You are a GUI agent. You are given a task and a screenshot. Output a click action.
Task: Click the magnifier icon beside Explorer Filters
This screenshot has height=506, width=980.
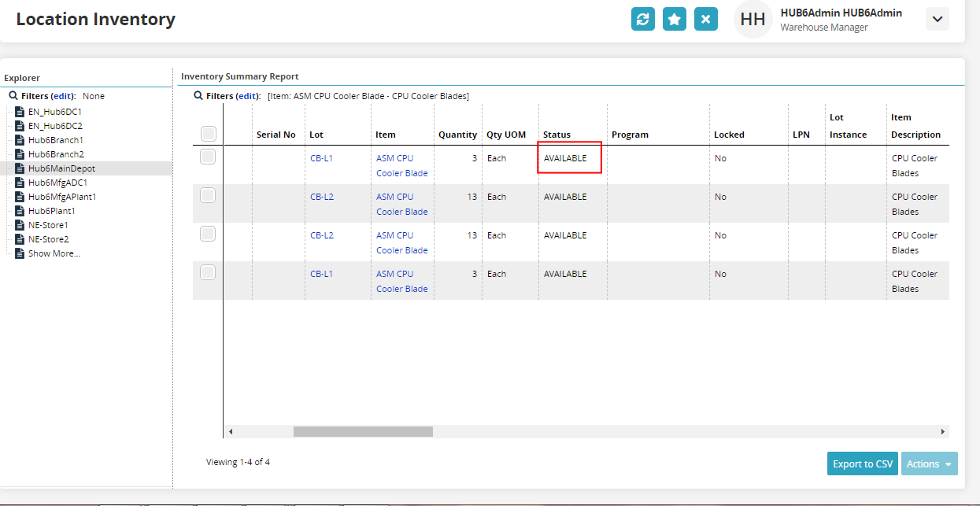pyautogui.click(x=13, y=96)
